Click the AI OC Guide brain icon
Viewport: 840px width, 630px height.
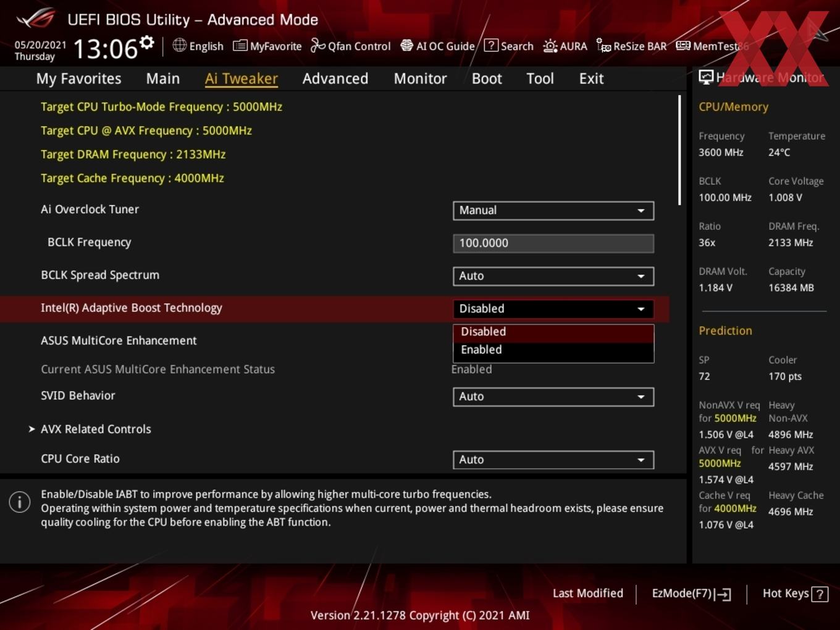(406, 45)
